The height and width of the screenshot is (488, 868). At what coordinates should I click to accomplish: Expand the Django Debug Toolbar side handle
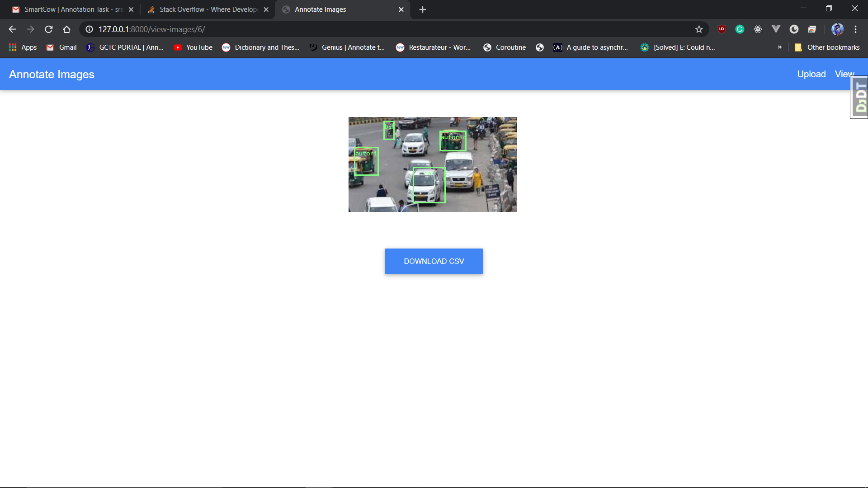pos(860,97)
